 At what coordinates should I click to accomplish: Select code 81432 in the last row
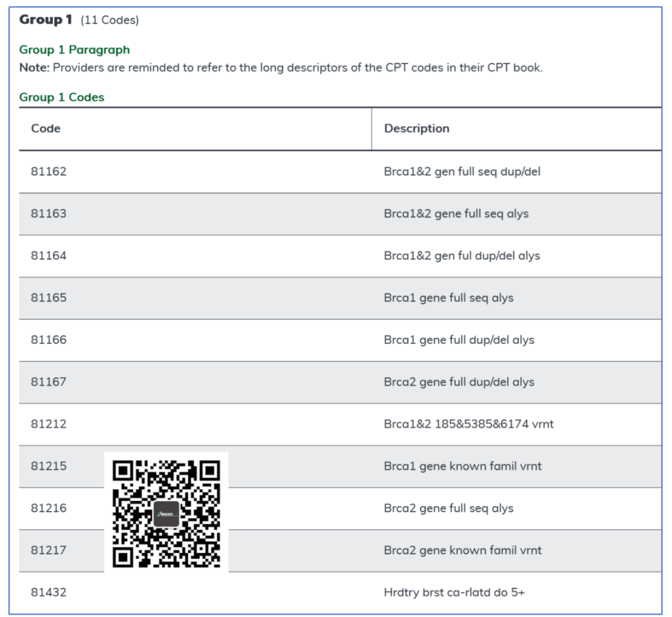point(49,592)
